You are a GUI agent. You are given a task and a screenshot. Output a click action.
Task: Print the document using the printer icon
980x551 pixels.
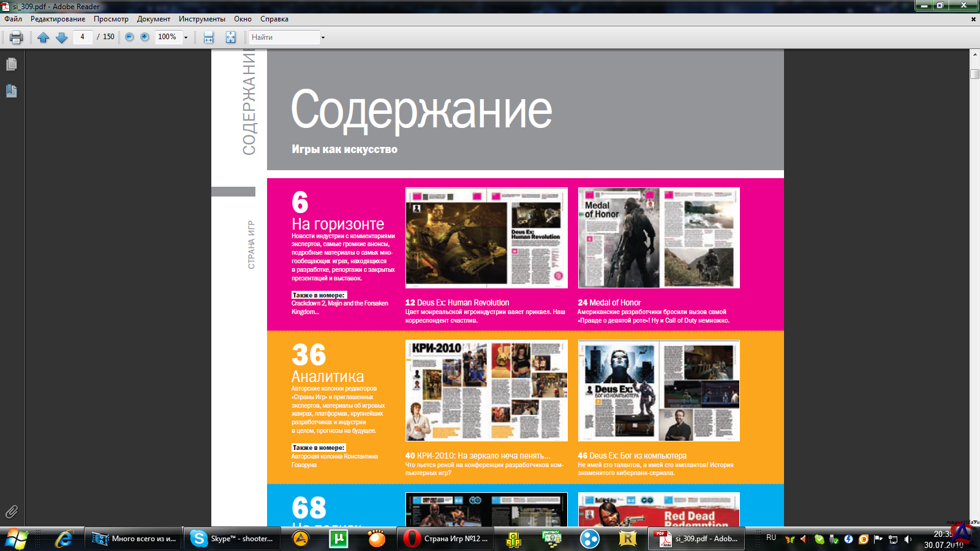[17, 37]
